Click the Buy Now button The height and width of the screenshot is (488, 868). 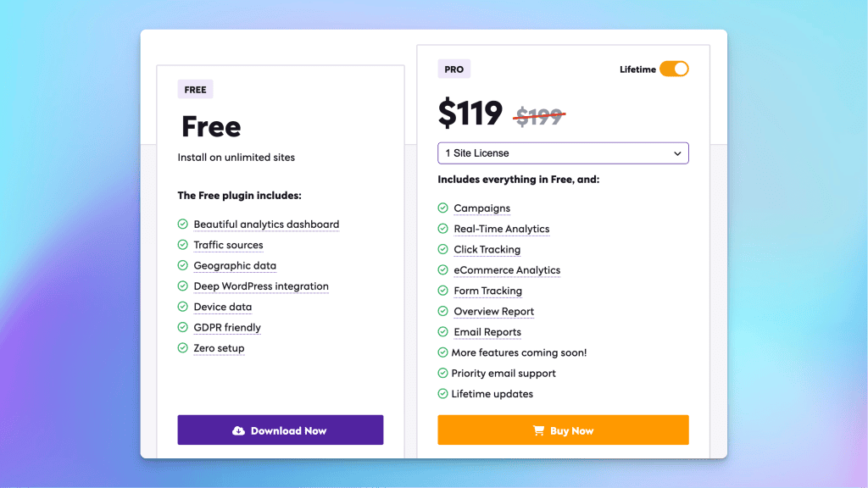coord(563,430)
